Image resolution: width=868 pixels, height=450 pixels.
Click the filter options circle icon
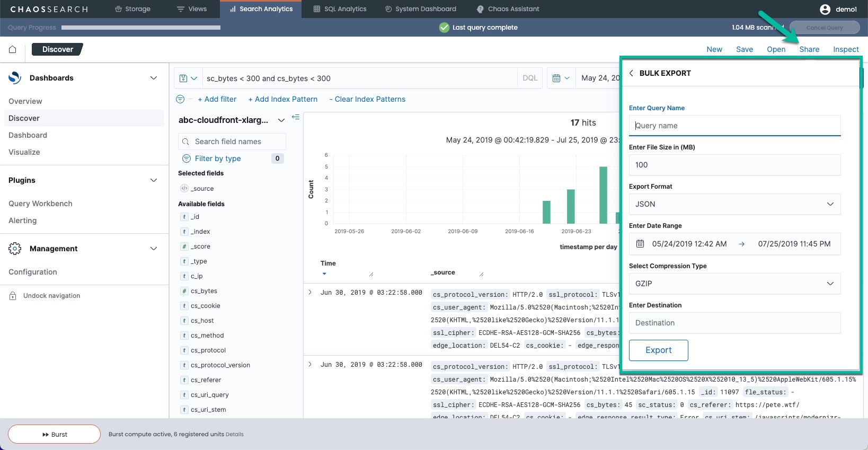(180, 99)
